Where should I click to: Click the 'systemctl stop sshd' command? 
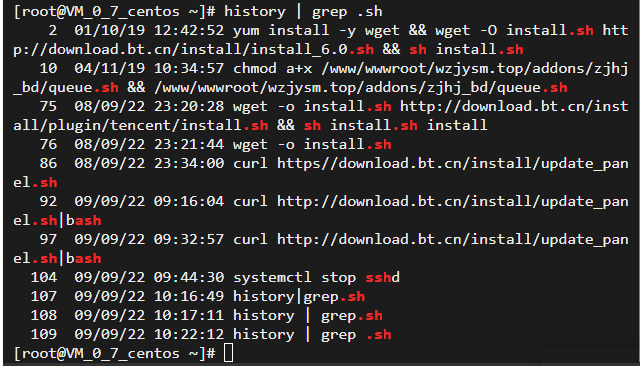[316, 277]
